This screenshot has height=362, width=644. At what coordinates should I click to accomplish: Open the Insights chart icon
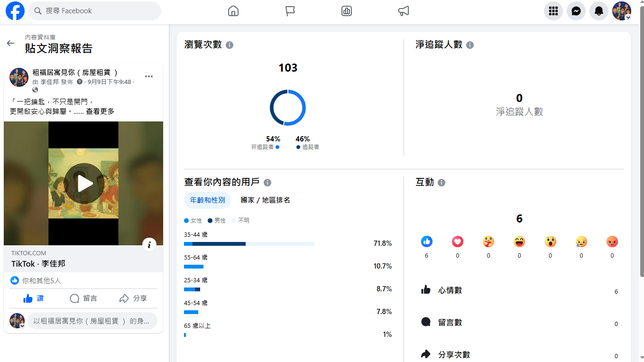click(x=347, y=11)
